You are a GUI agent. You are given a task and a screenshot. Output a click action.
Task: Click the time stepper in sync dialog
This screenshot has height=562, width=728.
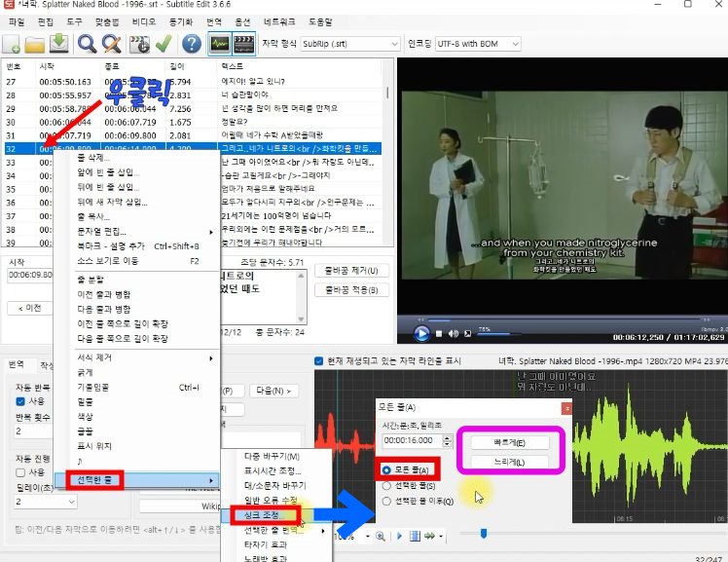coord(447,441)
